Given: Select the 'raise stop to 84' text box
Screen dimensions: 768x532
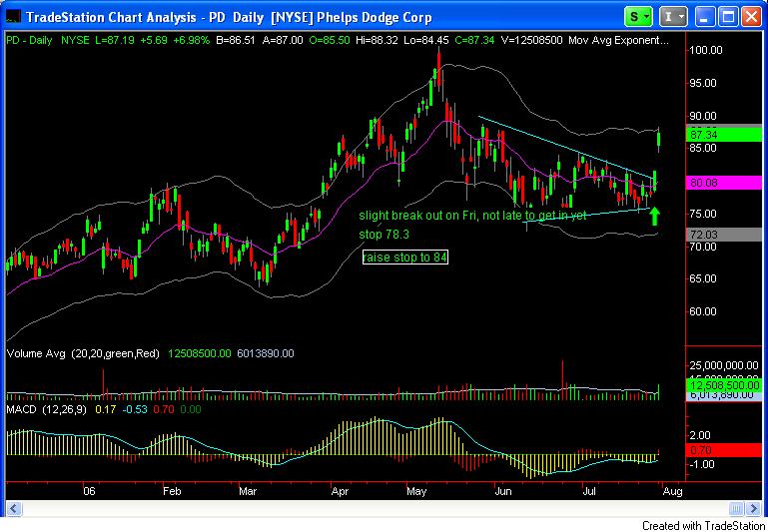Looking at the screenshot, I should tap(405, 257).
